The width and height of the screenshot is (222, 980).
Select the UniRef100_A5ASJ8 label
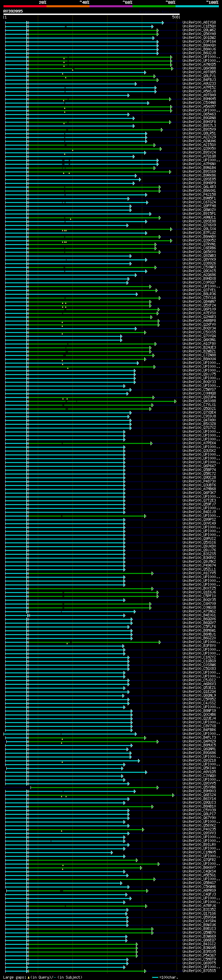click(199, 91)
